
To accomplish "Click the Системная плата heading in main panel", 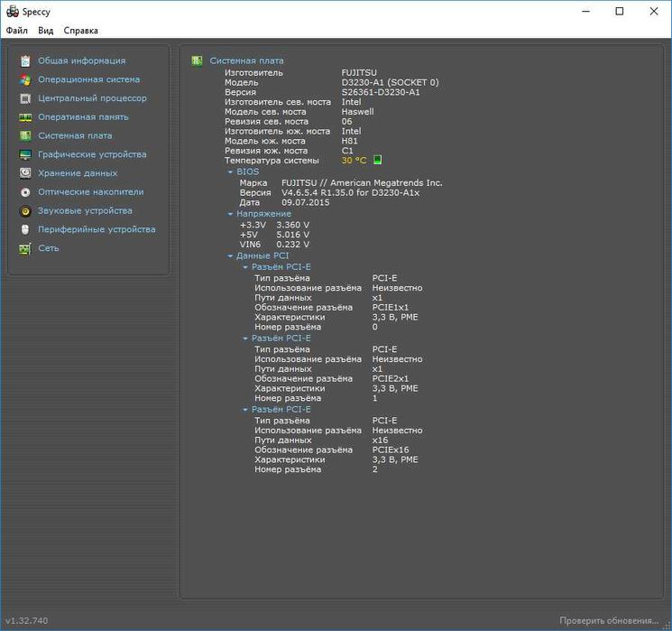I will coord(246,60).
